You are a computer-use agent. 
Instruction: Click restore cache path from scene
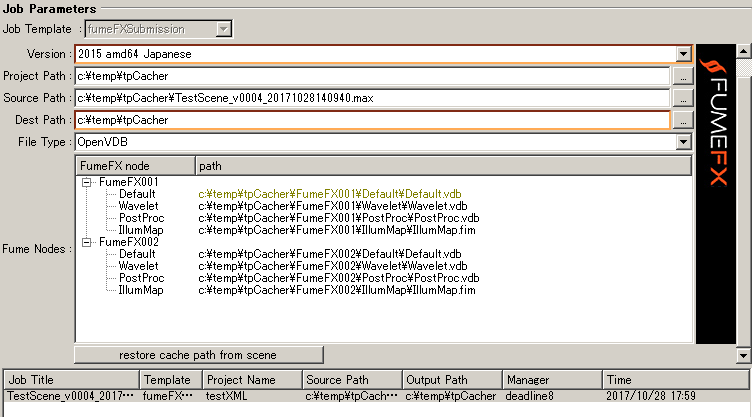point(199,355)
